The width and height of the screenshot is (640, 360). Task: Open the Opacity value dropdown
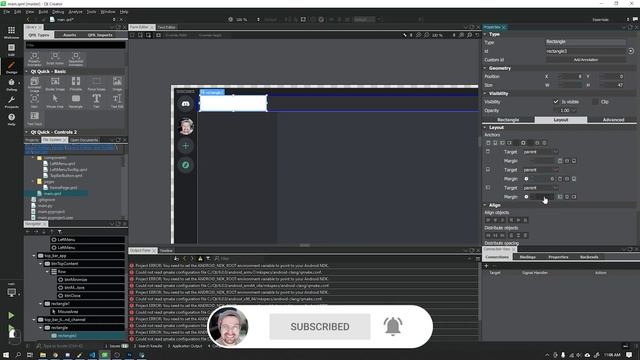574,111
